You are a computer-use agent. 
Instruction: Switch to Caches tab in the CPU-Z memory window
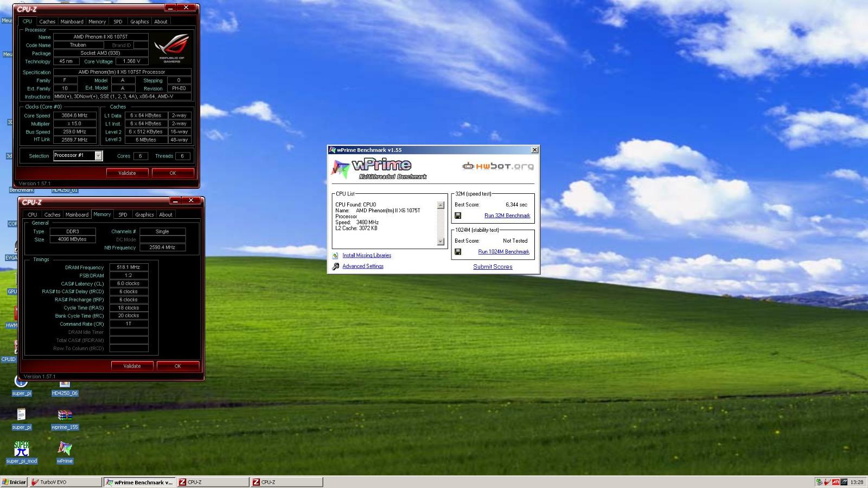[x=52, y=214]
